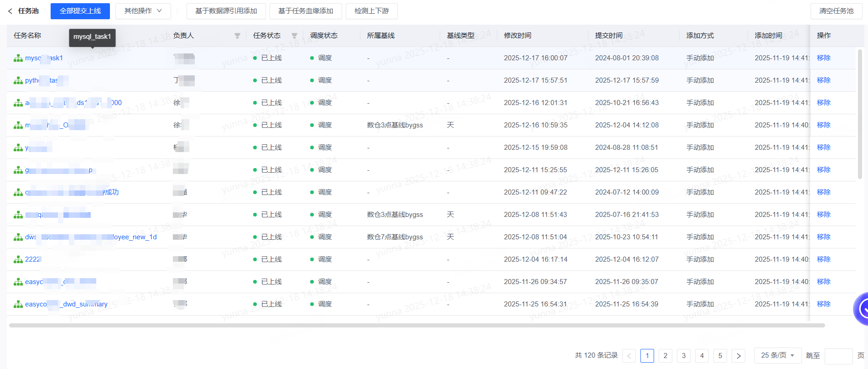Open the 任务状态 column filter icon
This screenshot has height=369, width=868.
294,36
